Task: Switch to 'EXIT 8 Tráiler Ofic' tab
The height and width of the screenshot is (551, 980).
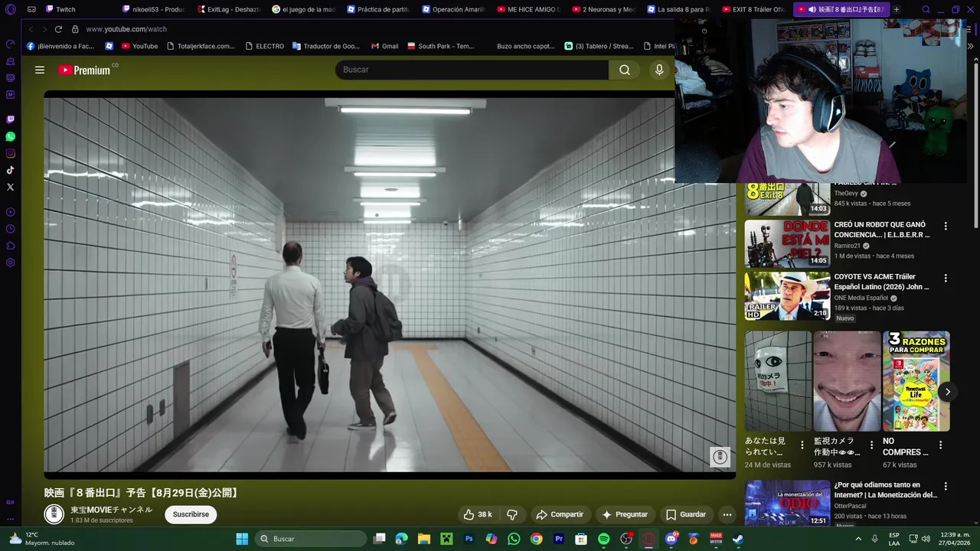Action: pos(753,9)
